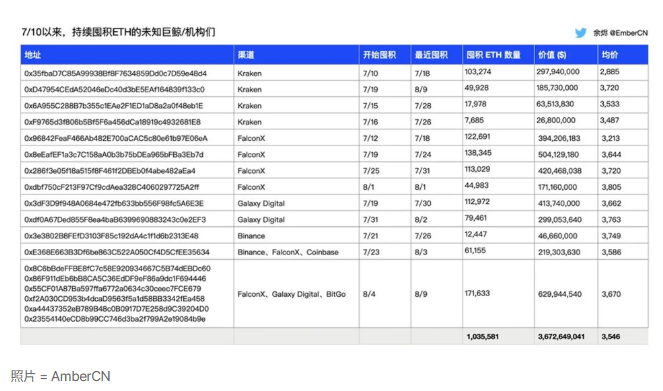The width and height of the screenshot is (663, 391).
Task: Click the ETH amount 138,345
Action: (x=478, y=153)
